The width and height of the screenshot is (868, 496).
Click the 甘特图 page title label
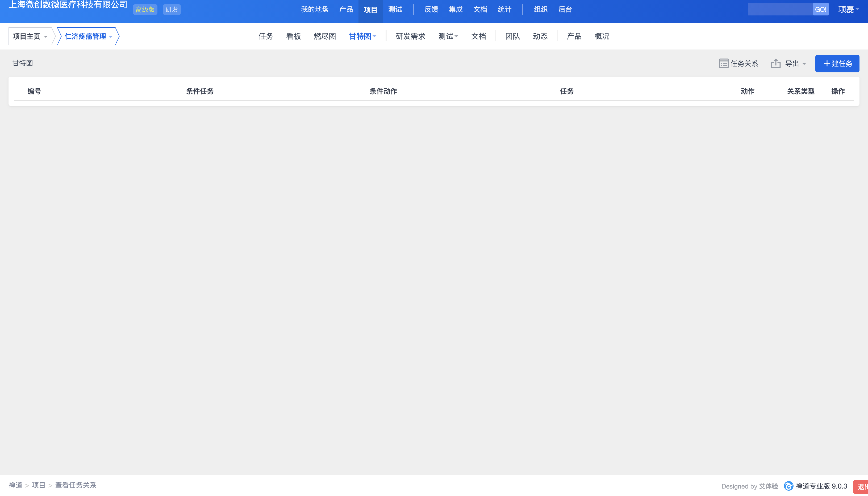[22, 63]
